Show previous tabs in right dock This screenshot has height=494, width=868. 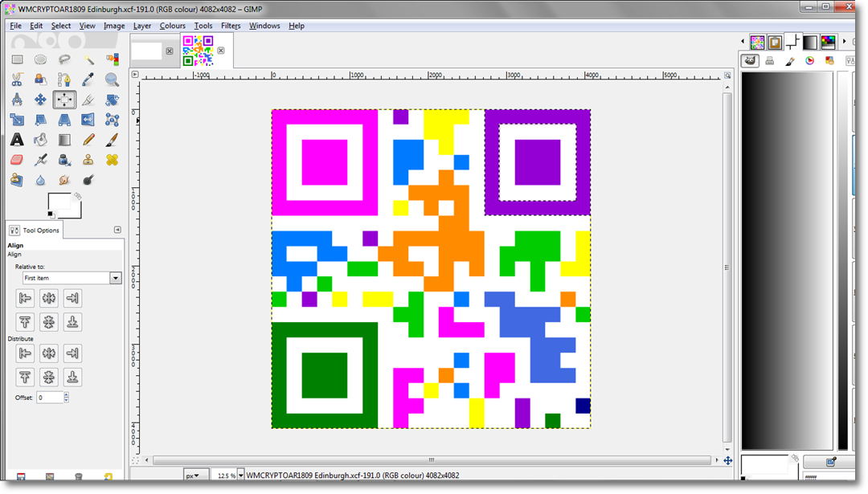(x=743, y=41)
